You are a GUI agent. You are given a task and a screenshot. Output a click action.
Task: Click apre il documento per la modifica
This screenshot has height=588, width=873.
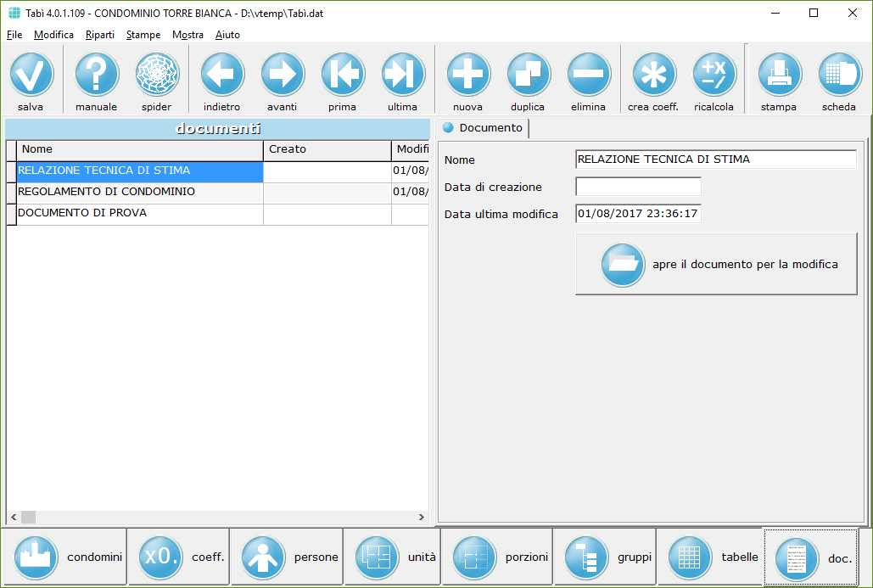point(716,265)
